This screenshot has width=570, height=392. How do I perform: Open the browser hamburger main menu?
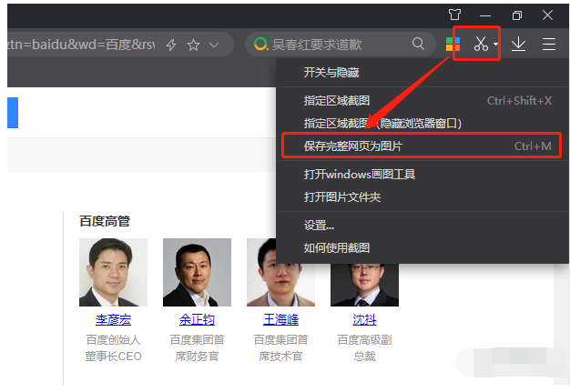click(548, 44)
